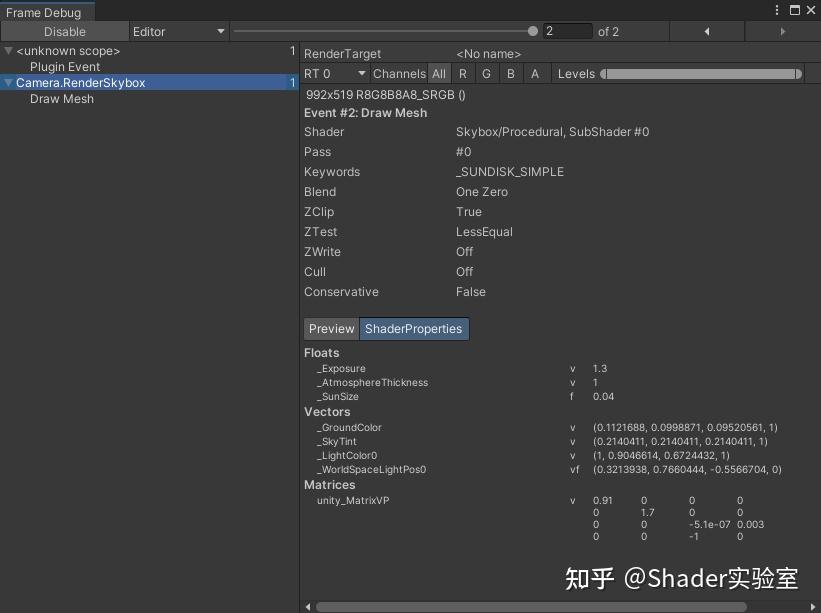Toggle the All channels button off
Screen dimensions: 821x613
(439, 74)
